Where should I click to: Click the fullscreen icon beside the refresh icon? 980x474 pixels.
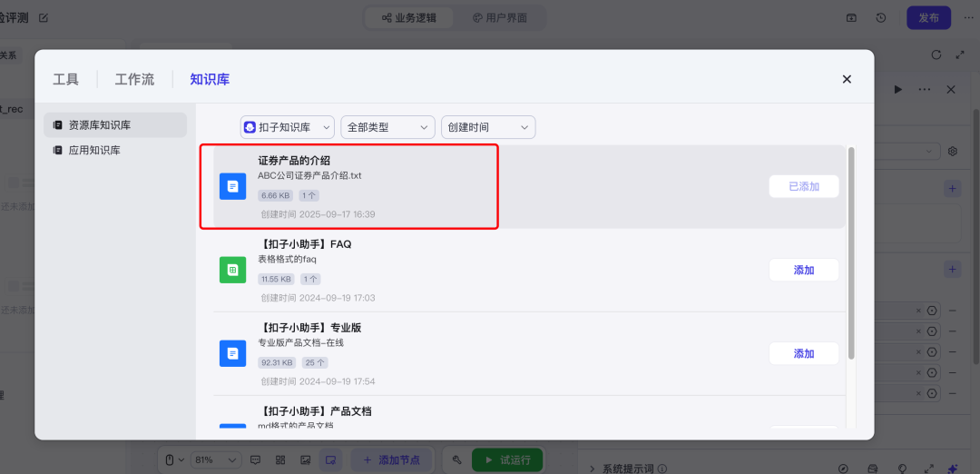coord(961,54)
